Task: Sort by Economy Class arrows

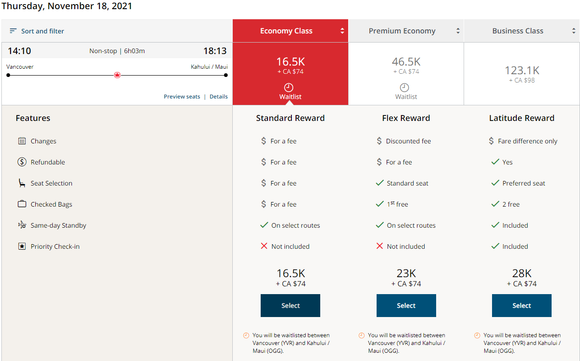Action: (342, 31)
